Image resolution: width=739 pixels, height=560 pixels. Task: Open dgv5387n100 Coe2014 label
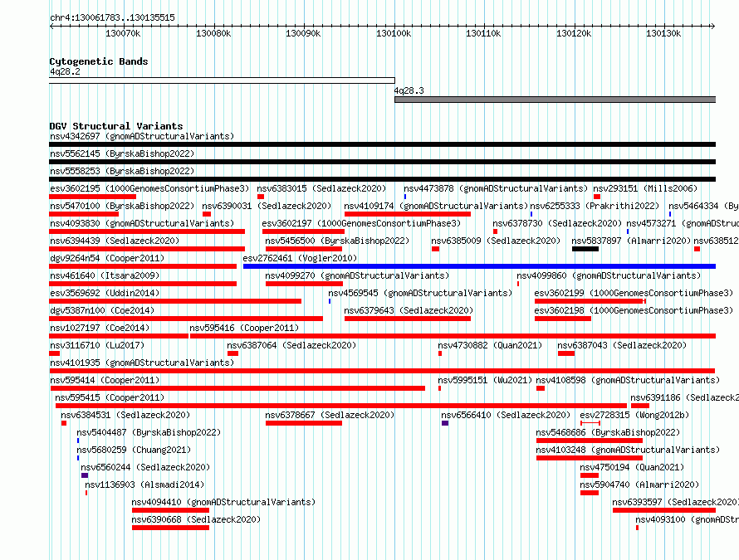click(x=102, y=311)
